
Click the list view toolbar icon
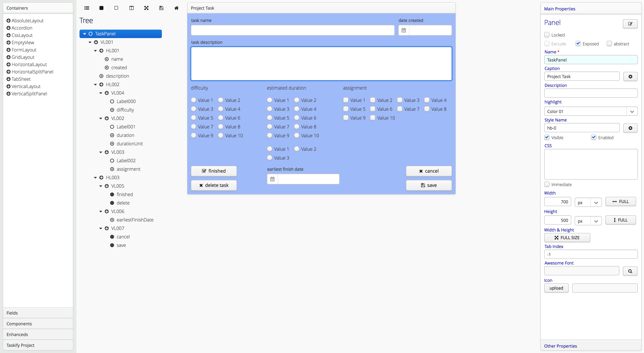[x=87, y=8]
